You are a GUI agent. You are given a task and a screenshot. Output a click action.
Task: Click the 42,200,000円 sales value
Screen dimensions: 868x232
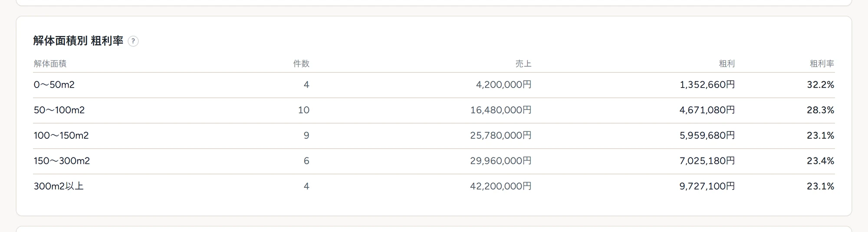coord(501,186)
